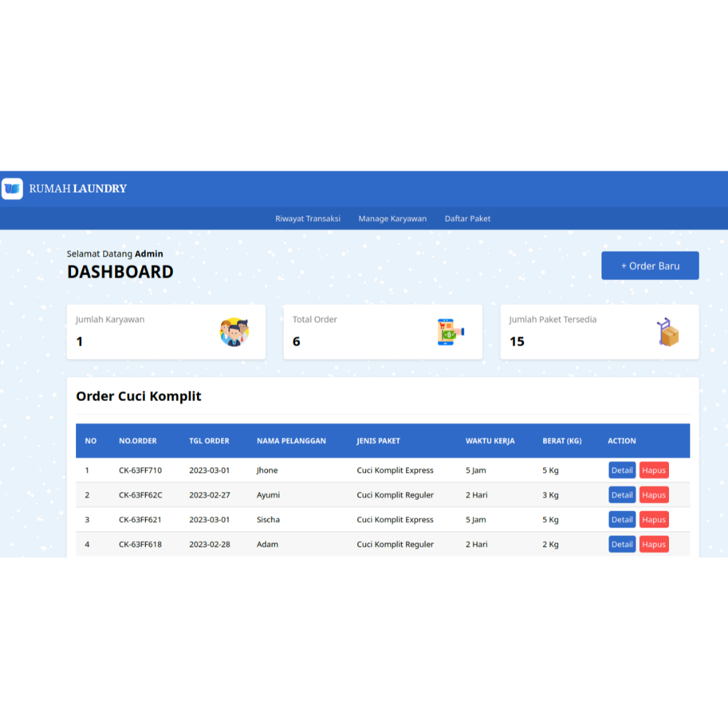Click the Jumlah Karyawan card label

point(110,319)
